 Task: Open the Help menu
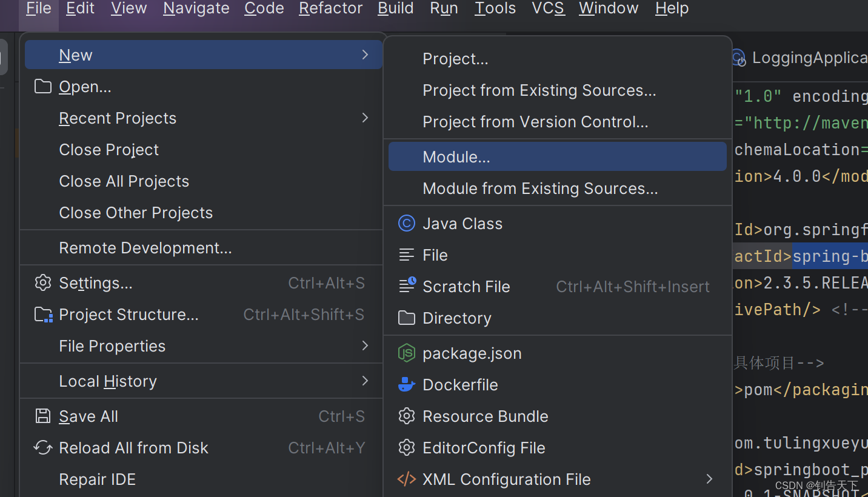point(672,8)
